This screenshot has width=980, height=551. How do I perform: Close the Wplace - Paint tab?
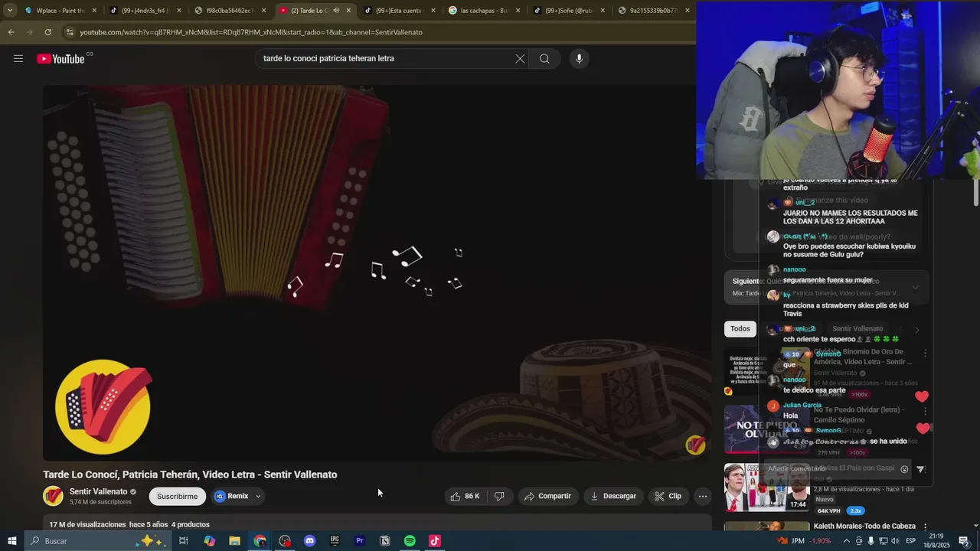[95, 11]
